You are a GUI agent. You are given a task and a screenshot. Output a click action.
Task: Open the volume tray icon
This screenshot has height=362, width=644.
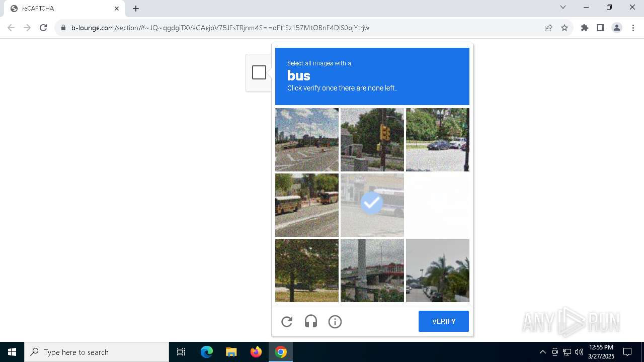coord(579,352)
